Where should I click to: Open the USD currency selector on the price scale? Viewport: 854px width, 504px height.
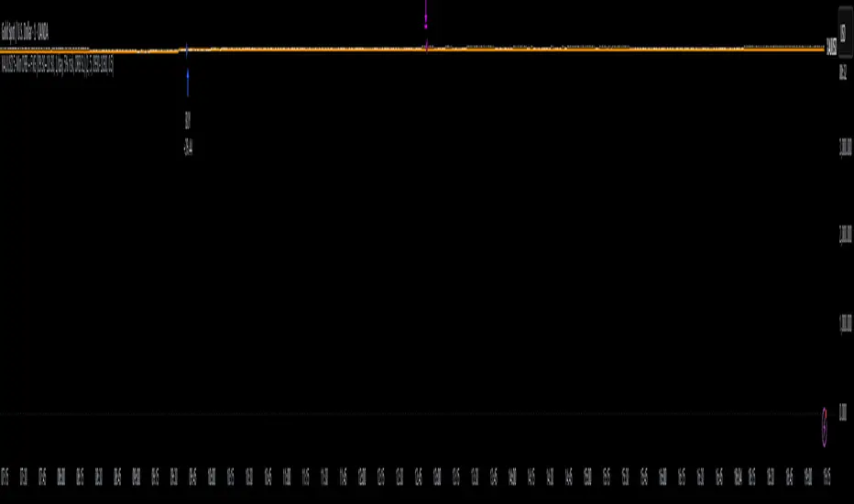tap(844, 33)
